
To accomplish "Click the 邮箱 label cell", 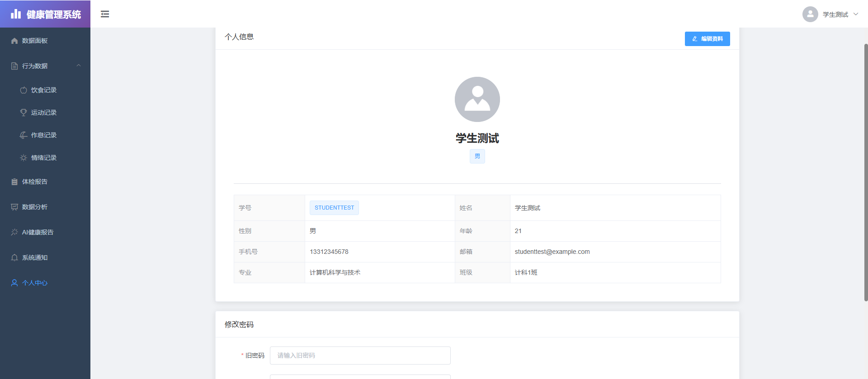I will click(482, 252).
